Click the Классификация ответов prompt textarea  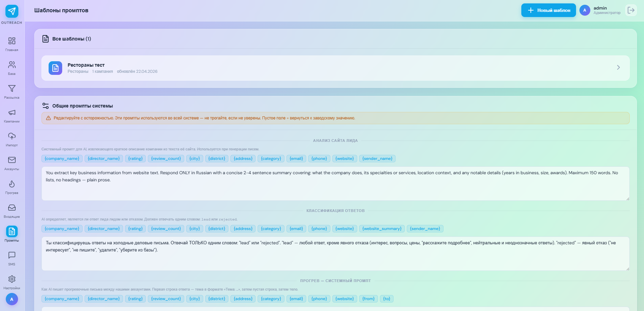pos(335,253)
